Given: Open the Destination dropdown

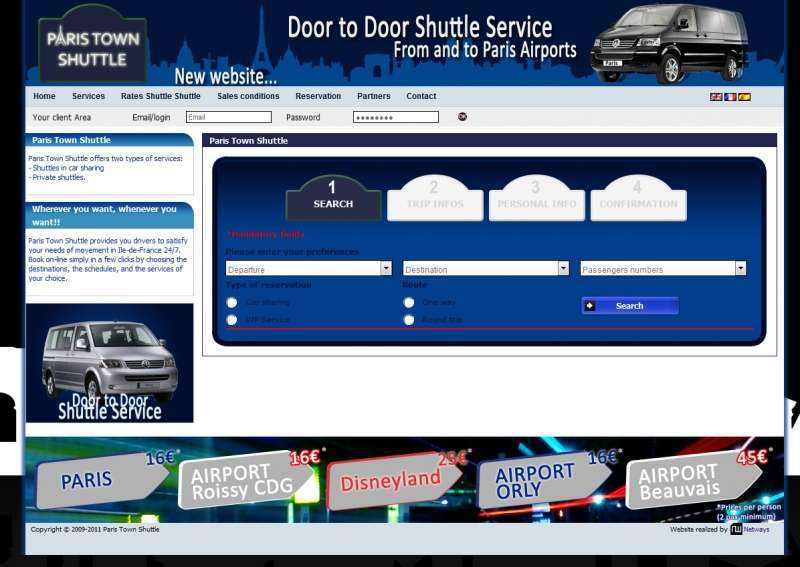Looking at the screenshot, I should [486, 268].
